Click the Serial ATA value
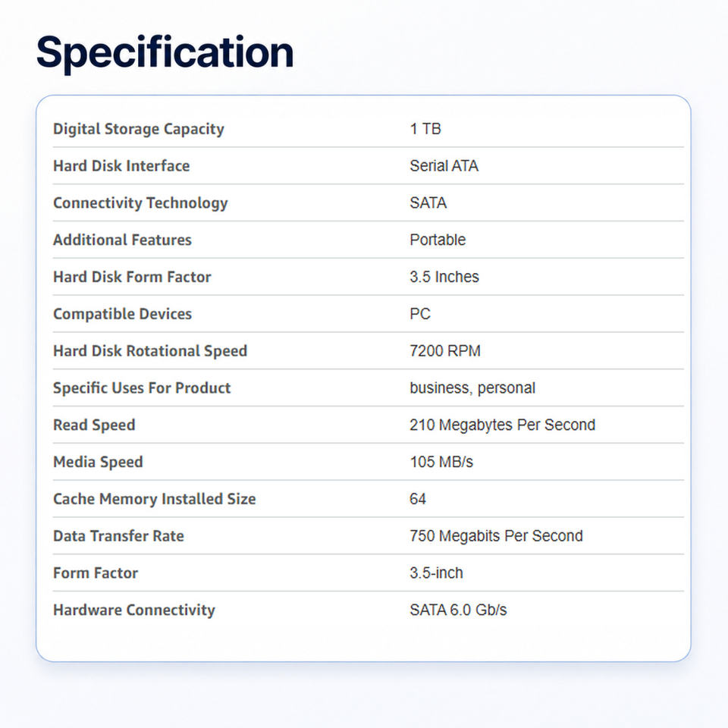Viewport: 728px width, 728px height. 444,166
